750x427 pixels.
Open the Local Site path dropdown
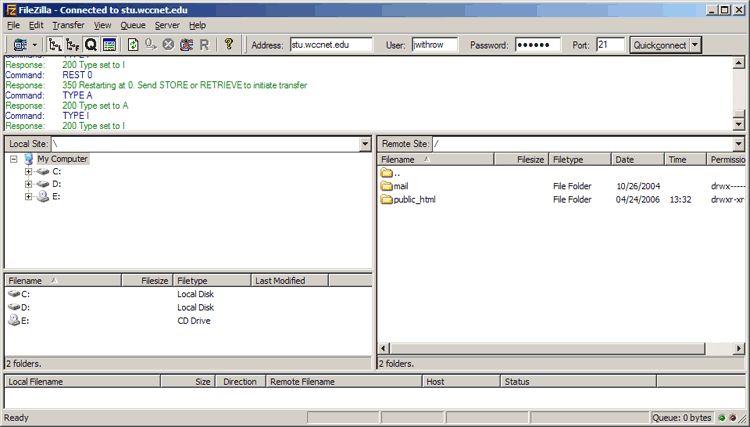click(365, 144)
